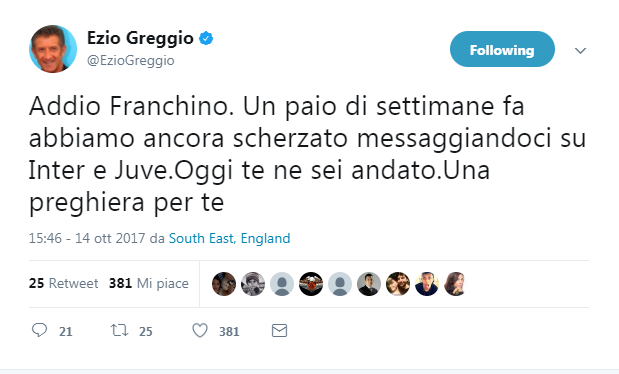Expand the tweet options chevron
Image resolution: width=619 pixels, height=374 pixels.
580,51
